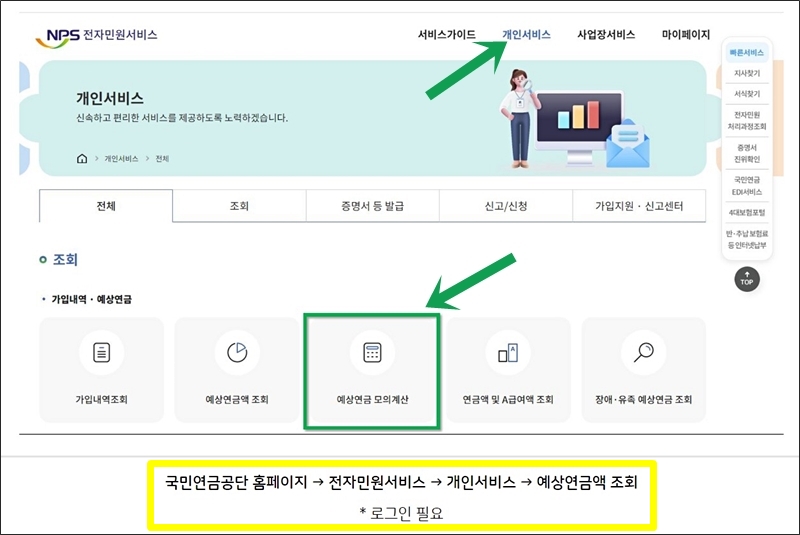Select the 조회 tab
The height and width of the screenshot is (535, 800).
239,206
